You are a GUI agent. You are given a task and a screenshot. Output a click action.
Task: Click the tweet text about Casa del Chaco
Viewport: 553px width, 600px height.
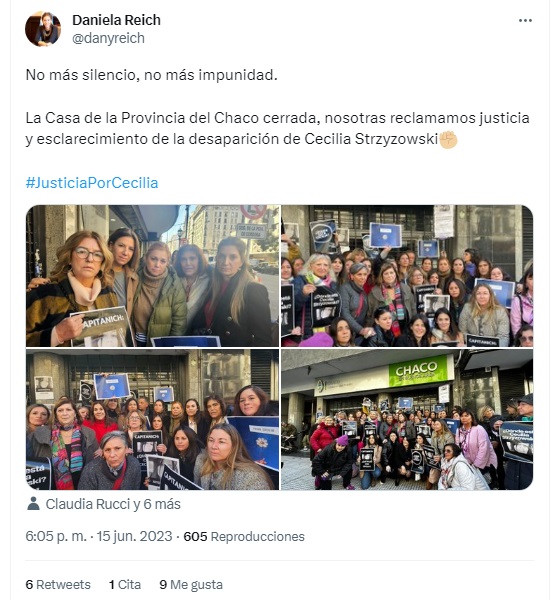pos(277,129)
